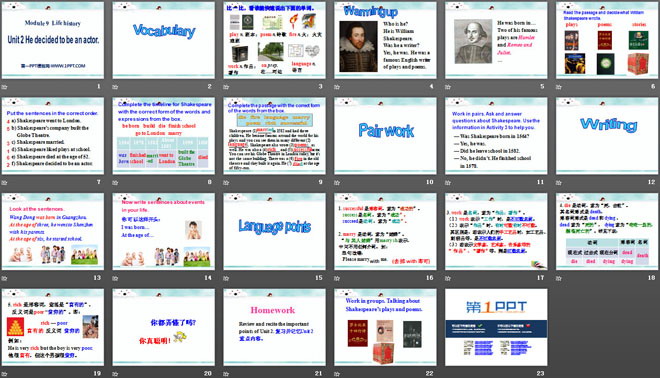660x378 pixels.
Task: Select slide 8 with the Shakespeare timeline table
Action: pos(163,136)
